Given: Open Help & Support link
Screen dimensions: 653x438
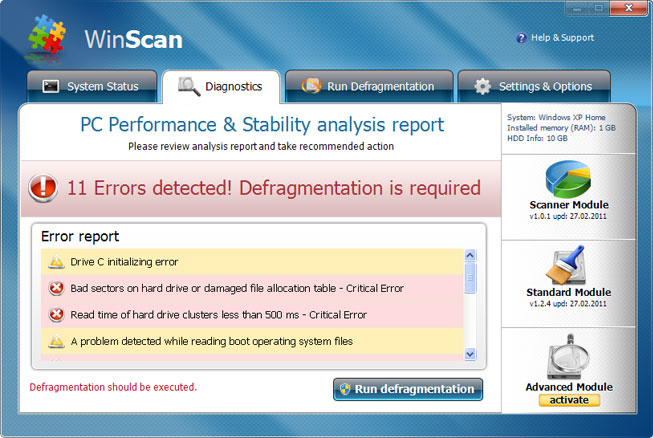Looking at the screenshot, I should tap(562, 38).
